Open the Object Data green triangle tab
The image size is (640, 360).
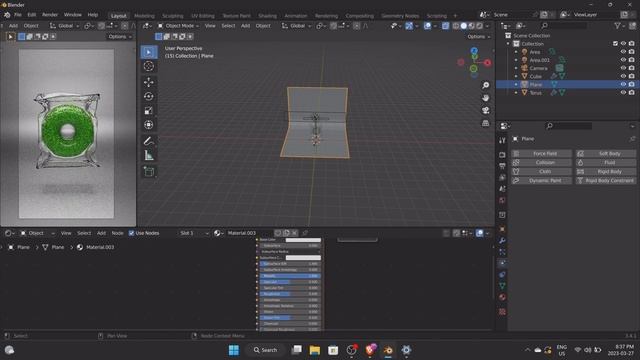pyautogui.click(x=502, y=286)
